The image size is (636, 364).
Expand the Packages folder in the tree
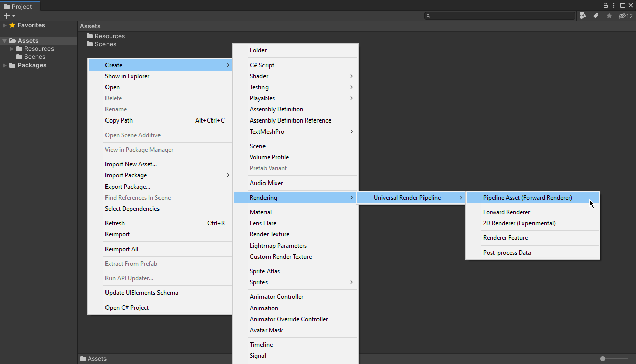point(5,65)
